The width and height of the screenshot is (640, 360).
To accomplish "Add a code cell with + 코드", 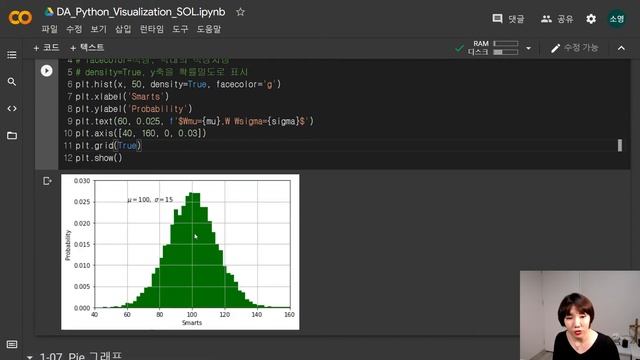I will coord(46,48).
